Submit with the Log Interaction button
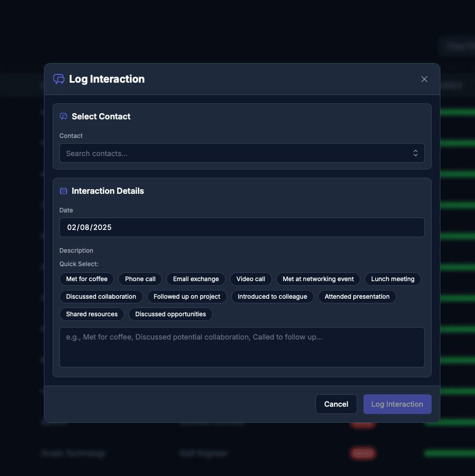 coord(397,404)
